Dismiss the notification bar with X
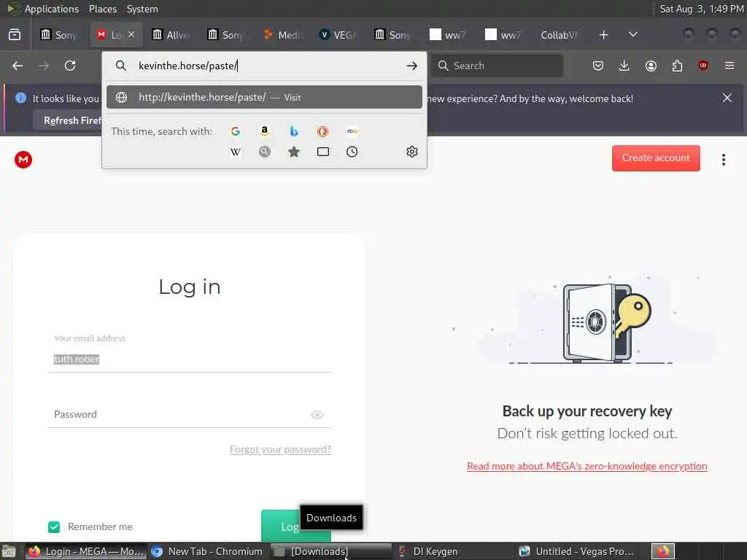 coord(727,98)
